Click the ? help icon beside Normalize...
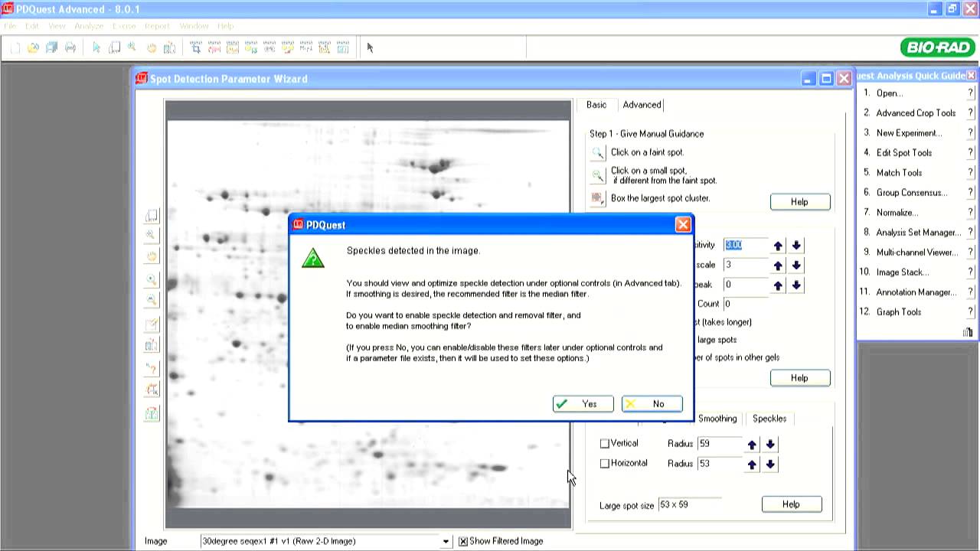980x551 pixels. tap(970, 213)
